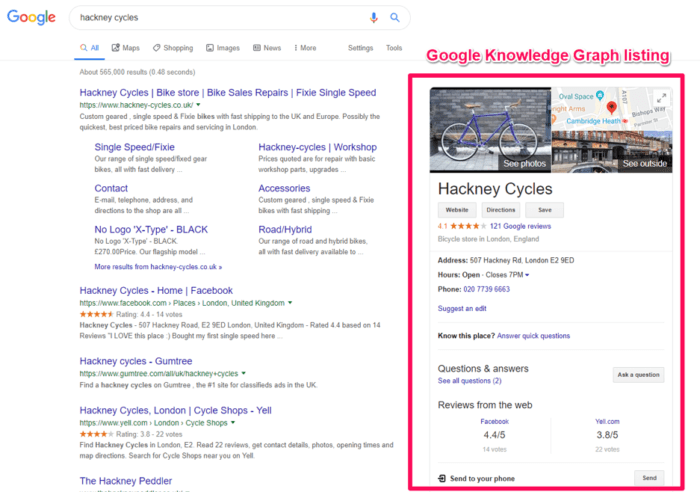700x492 pixels.
Task: Expand the opening hours dropdown arrow
Action: click(527, 275)
